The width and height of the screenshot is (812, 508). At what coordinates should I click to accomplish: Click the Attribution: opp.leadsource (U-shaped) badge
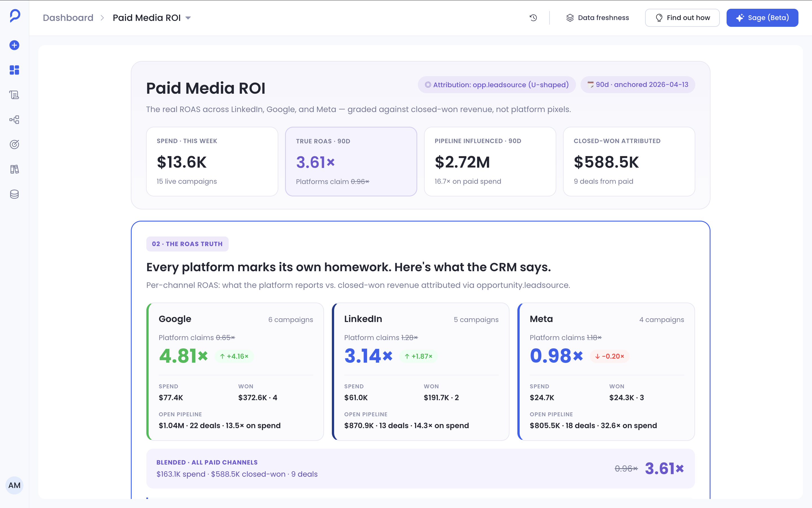[x=497, y=85]
